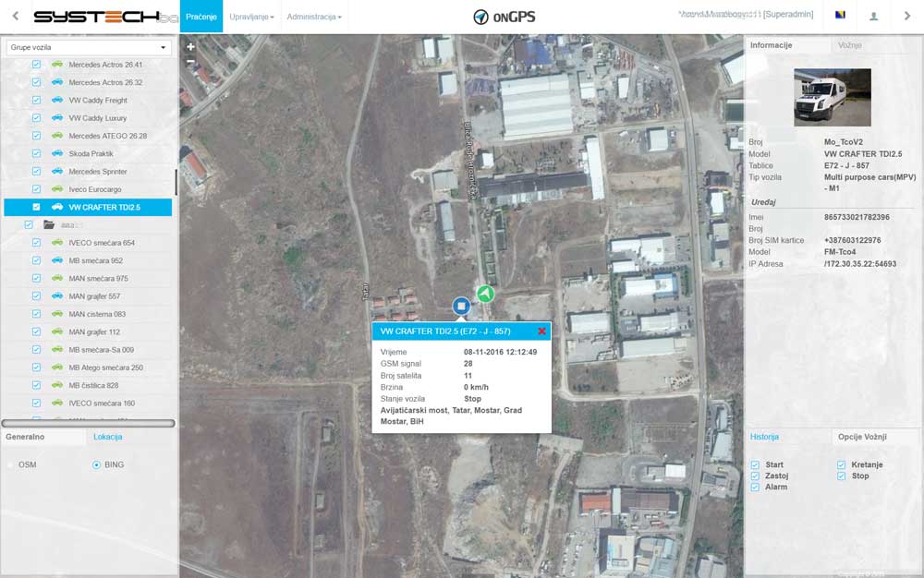Close the VW CRAFTER TDI2.5 info popup
Screen dimensions: 924x578
(x=541, y=331)
